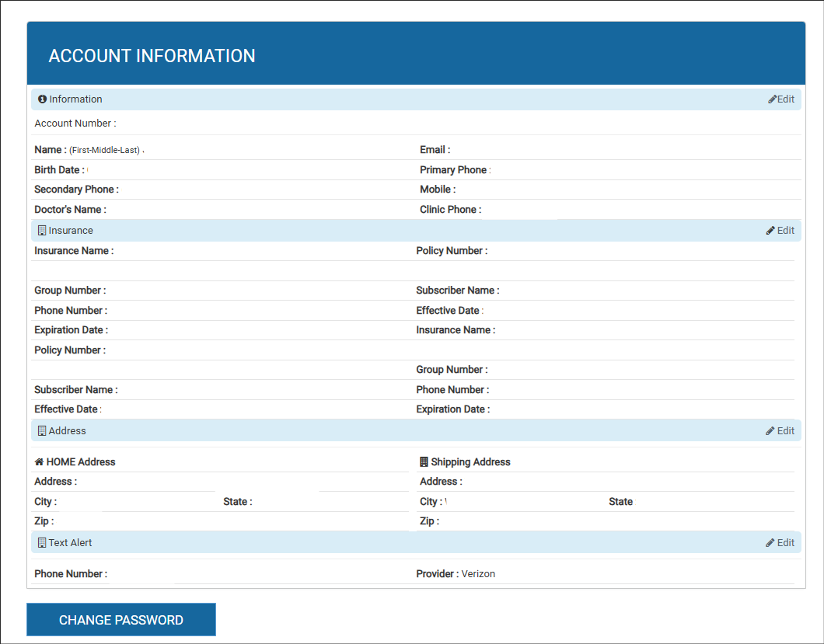This screenshot has width=824, height=644.
Task: Click the house icon next to HOME Address
Action: point(39,461)
